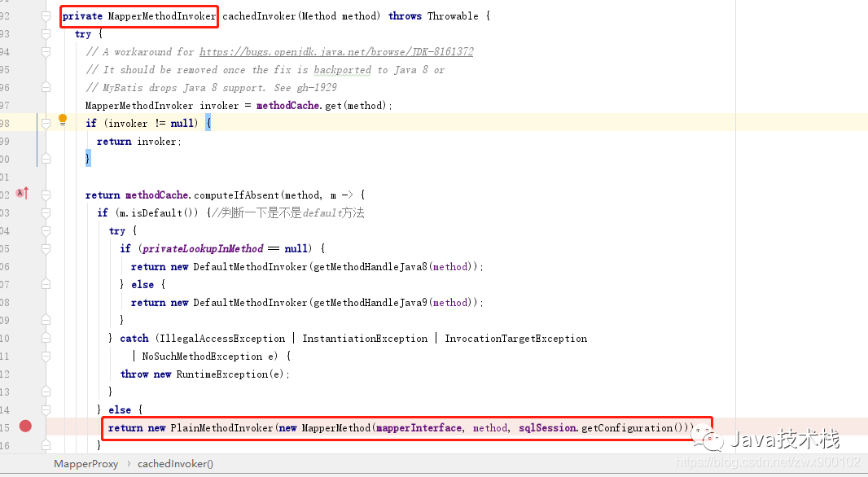Image resolution: width=868 pixels, height=477 pixels.
Task: Select MapperProxy in the breadcrumb bar
Action: click(85, 464)
